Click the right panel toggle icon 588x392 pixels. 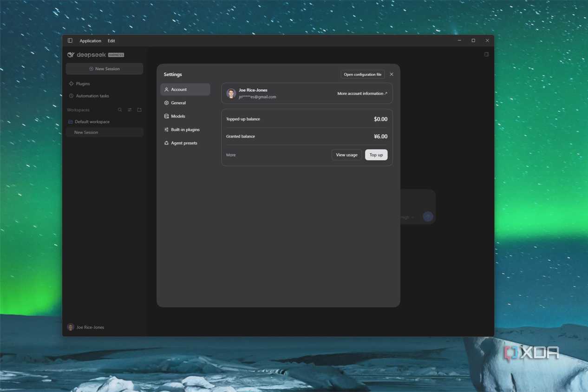[x=486, y=54]
